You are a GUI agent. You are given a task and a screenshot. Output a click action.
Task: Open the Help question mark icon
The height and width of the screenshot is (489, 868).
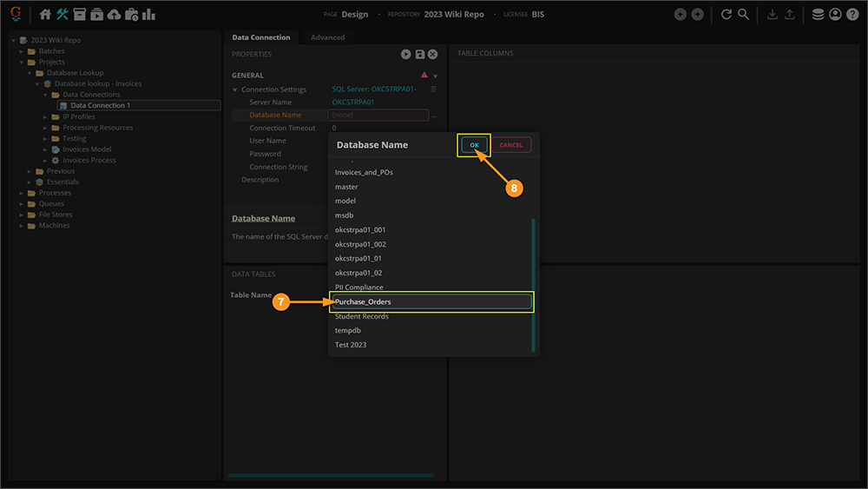(x=852, y=15)
